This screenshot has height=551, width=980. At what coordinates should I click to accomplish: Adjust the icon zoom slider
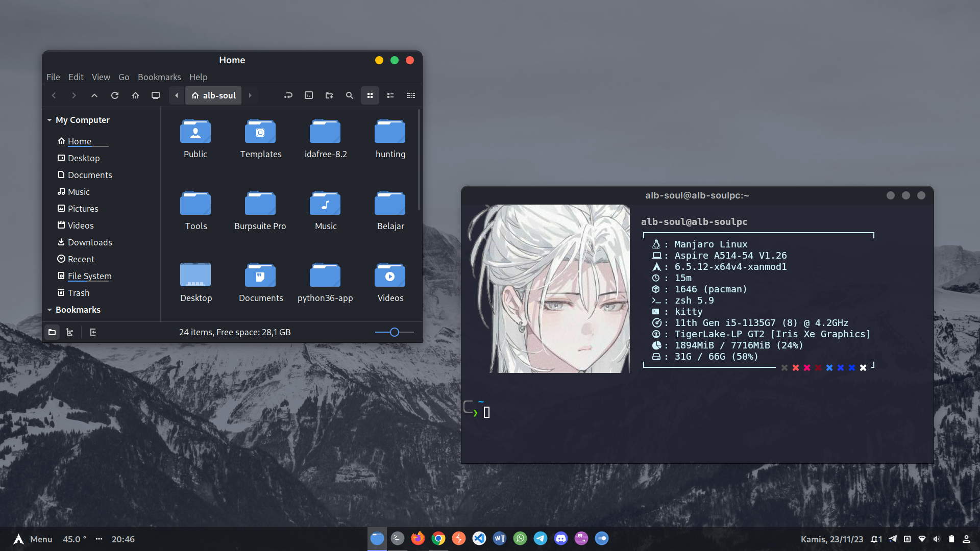tap(394, 332)
